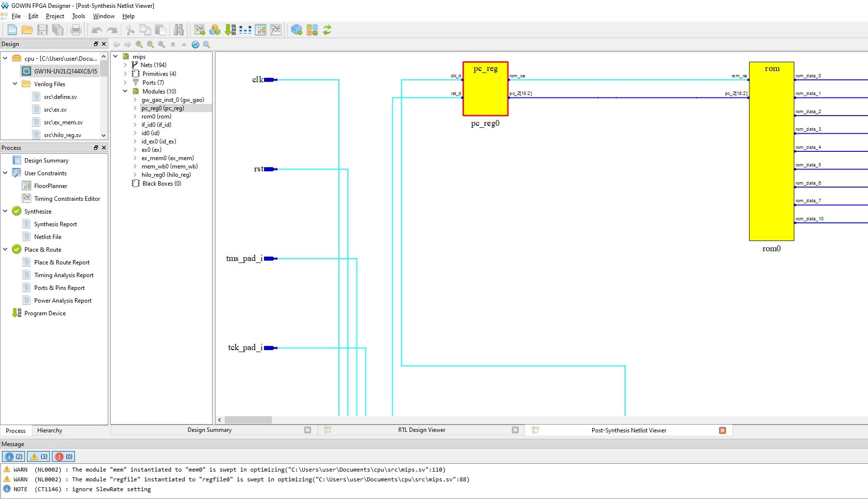
Task: Toggle the warning messages filter button
Action: (x=39, y=456)
